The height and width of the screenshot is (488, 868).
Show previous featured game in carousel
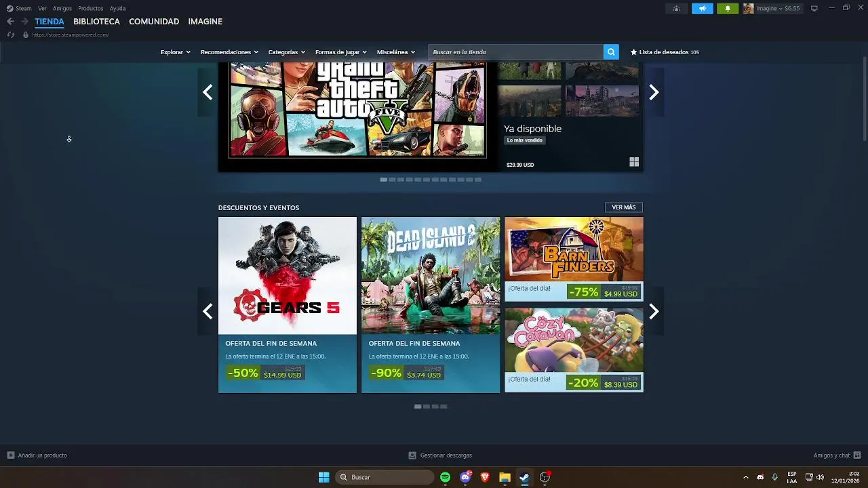(208, 92)
